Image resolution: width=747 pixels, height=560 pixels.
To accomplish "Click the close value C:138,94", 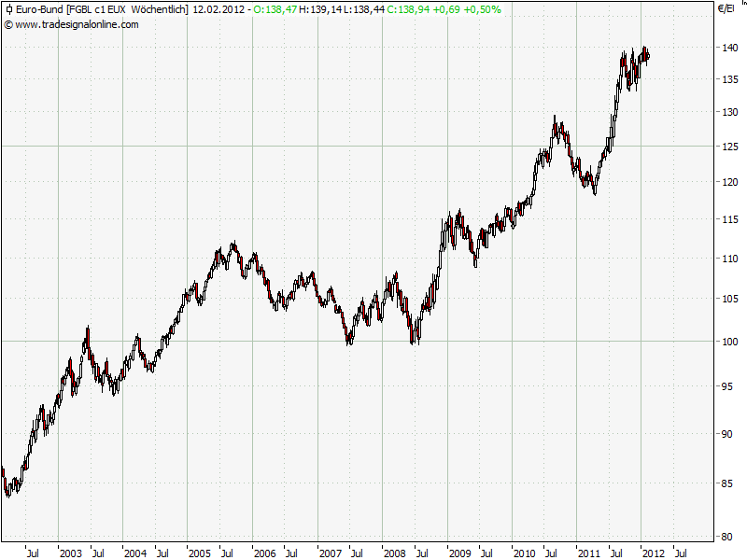I will tap(408, 9).
